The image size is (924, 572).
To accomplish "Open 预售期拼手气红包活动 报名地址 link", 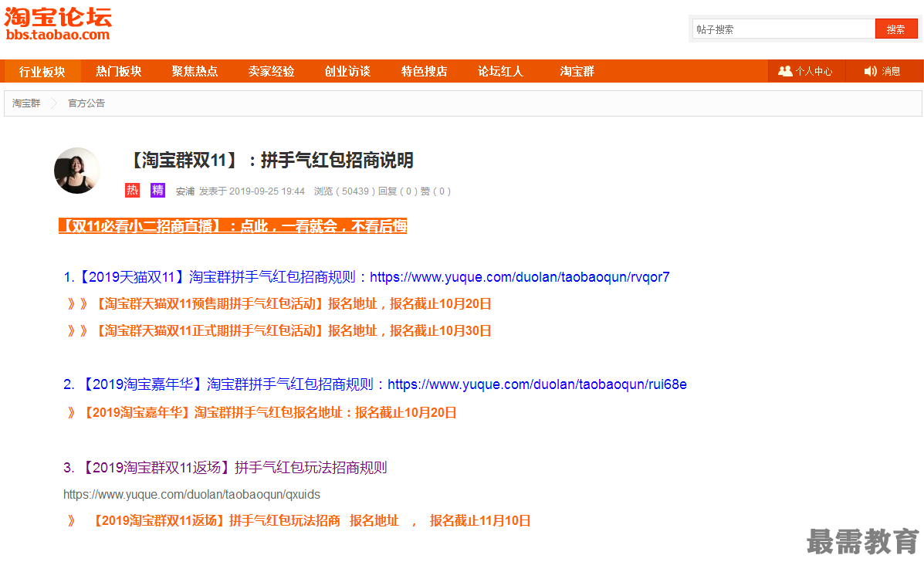I will (279, 304).
